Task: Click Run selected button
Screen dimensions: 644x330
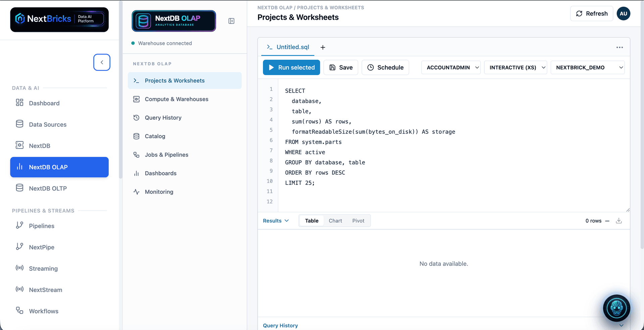Action: pyautogui.click(x=291, y=67)
